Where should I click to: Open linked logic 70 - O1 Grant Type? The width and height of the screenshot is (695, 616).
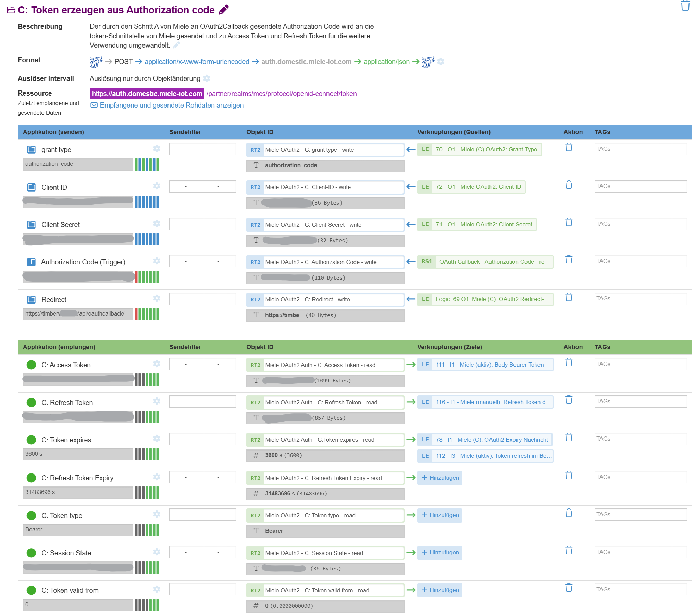(x=486, y=149)
